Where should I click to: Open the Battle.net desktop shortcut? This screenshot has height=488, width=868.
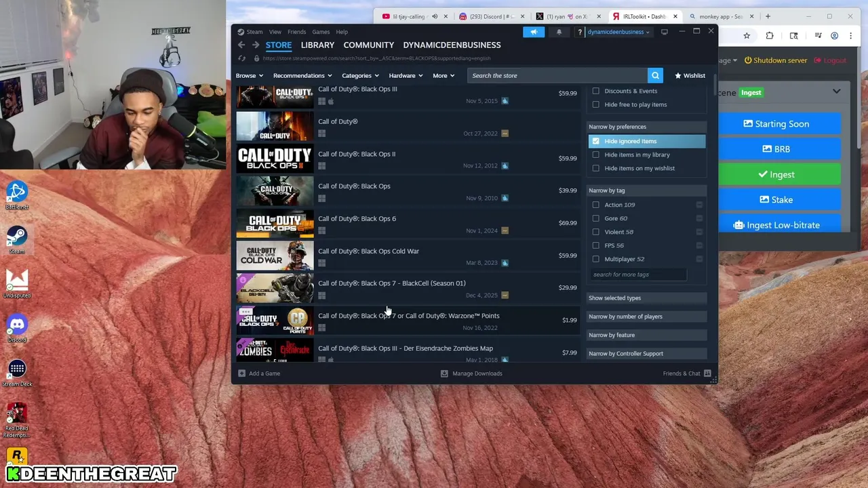click(17, 196)
